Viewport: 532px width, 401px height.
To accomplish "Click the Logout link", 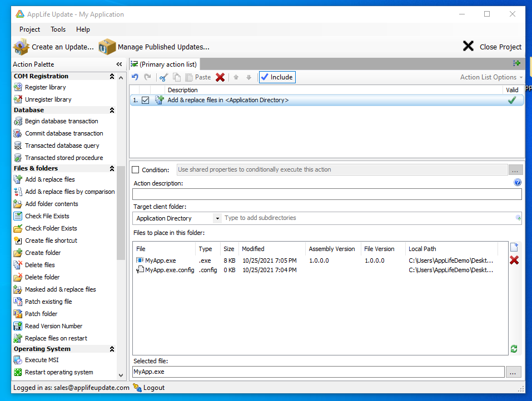I will pyautogui.click(x=149, y=388).
